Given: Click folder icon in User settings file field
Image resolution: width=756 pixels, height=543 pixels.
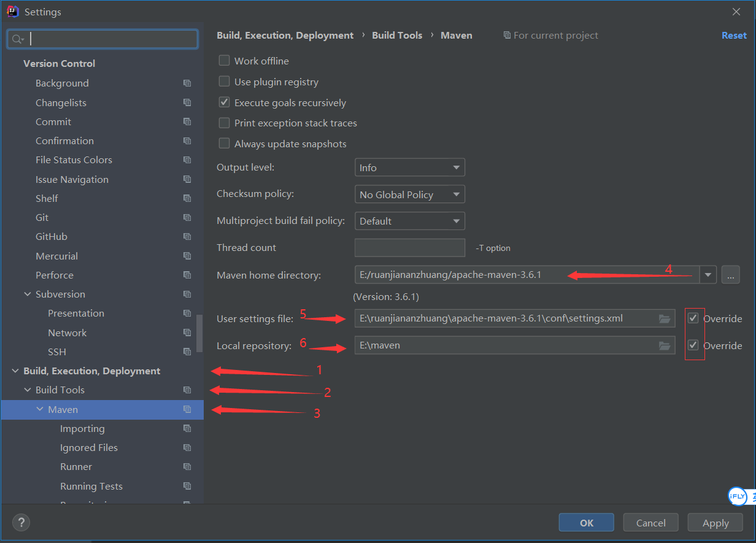Looking at the screenshot, I should tap(665, 318).
